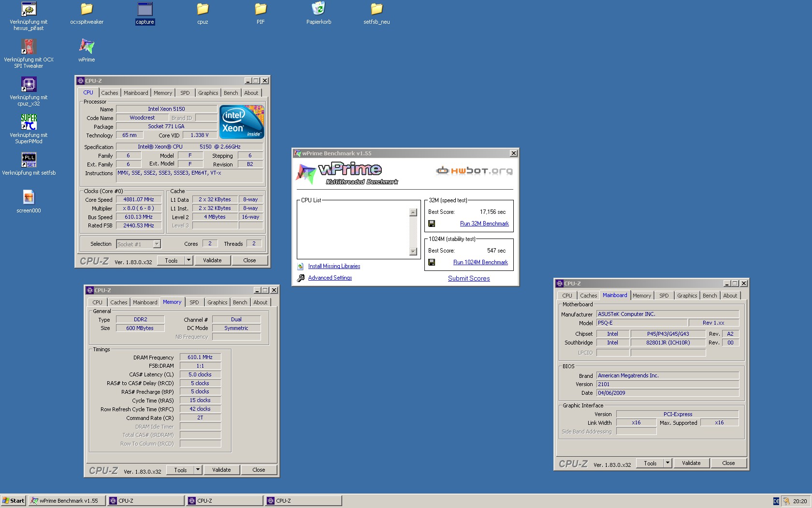Click Bus Speed value 610.13 MHz
This screenshot has width=812, height=508.
(x=139, y=217)
